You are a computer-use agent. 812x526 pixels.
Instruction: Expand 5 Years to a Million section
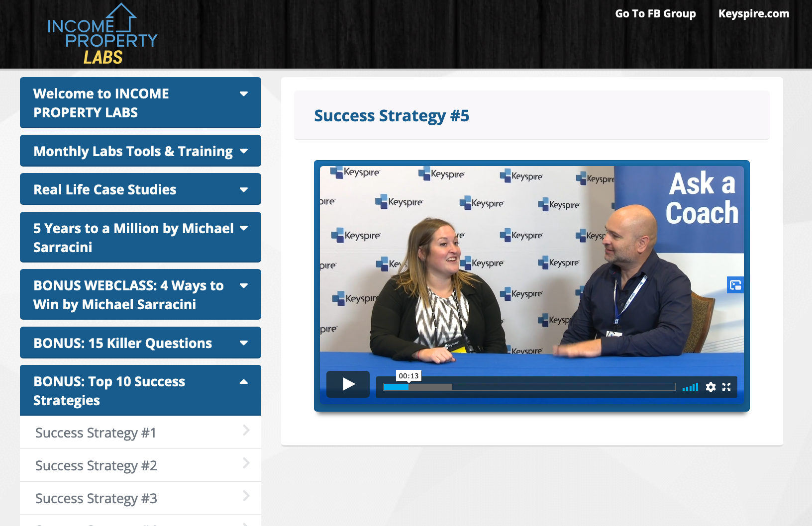coord(140,238)
